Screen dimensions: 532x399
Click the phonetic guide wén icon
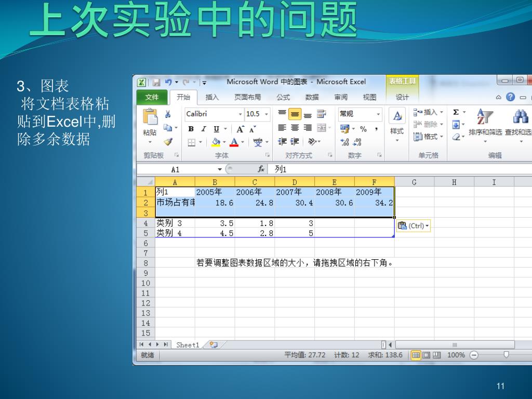point(258,142)
